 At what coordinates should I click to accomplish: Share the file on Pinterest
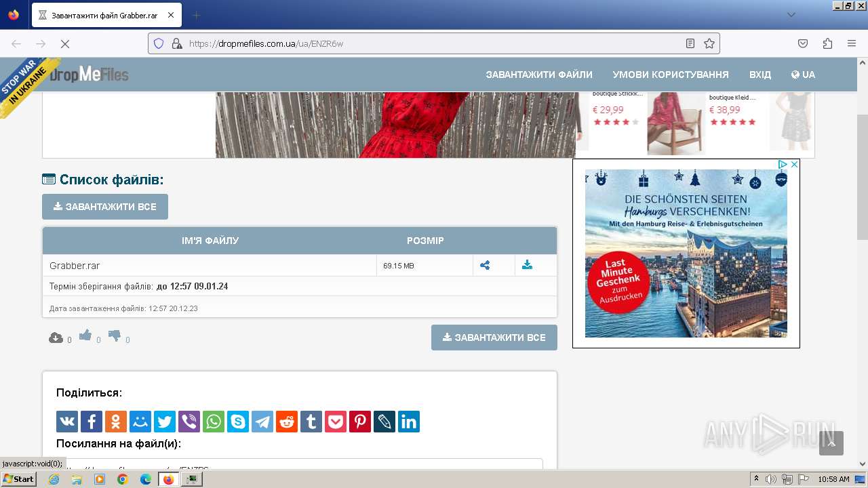pos(360,422)
